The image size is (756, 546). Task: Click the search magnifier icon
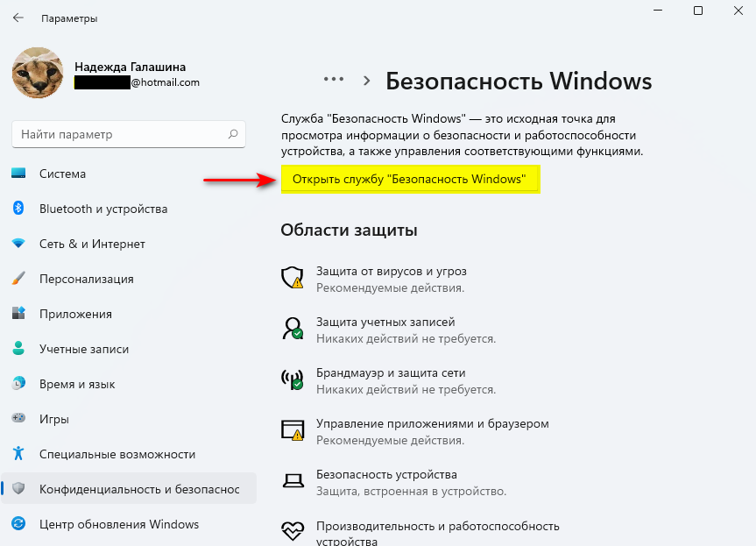pyautogui.click(x=233, y=135)
